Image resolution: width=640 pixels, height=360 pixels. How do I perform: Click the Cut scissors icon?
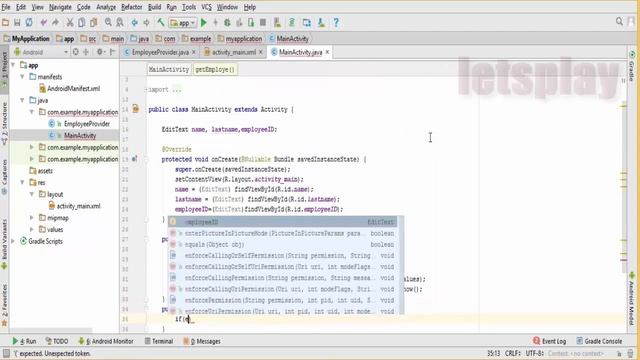pos(70,23)
